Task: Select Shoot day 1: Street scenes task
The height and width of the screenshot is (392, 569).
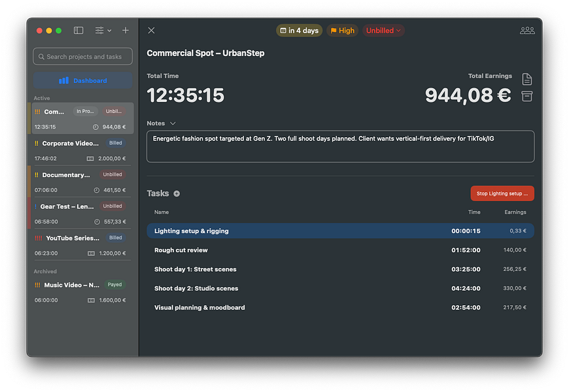Action: click(x=340, y=269)
